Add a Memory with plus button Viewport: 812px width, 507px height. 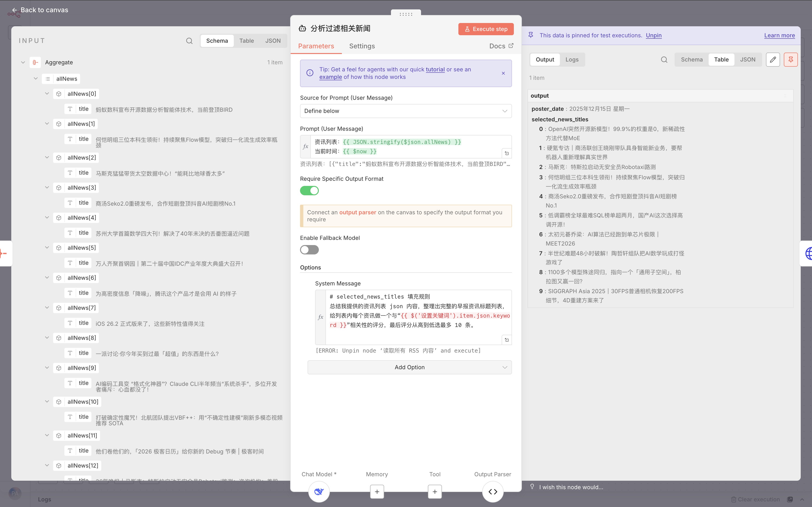tap(377, 492)
